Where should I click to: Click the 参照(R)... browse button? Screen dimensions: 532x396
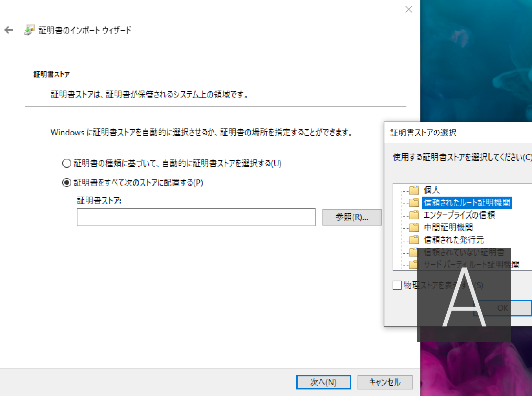[352, 217]
